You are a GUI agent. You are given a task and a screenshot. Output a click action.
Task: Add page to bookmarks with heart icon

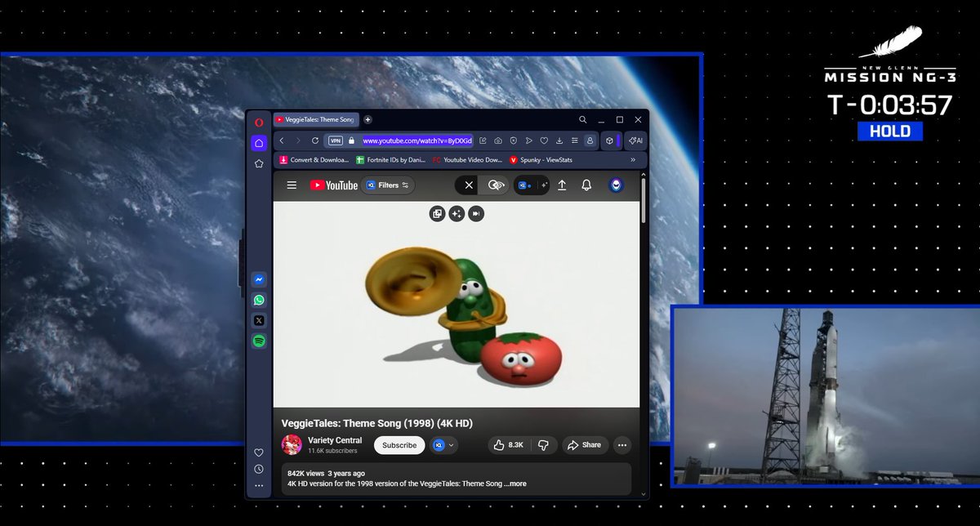click(x=544, y=140)
